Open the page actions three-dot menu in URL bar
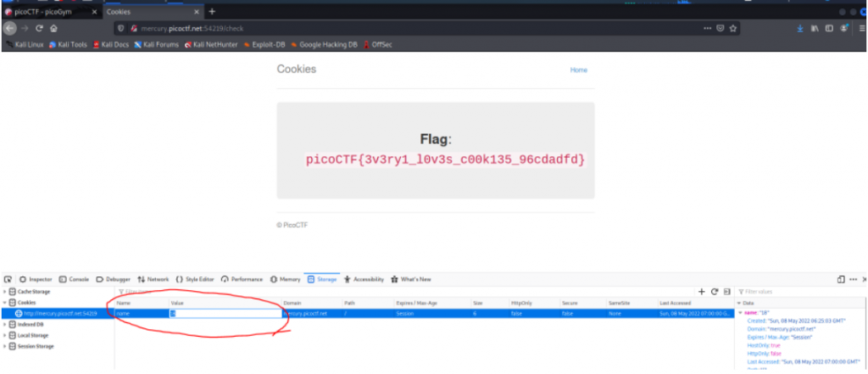This screenshot has height=374, width=868. [708, 28]
